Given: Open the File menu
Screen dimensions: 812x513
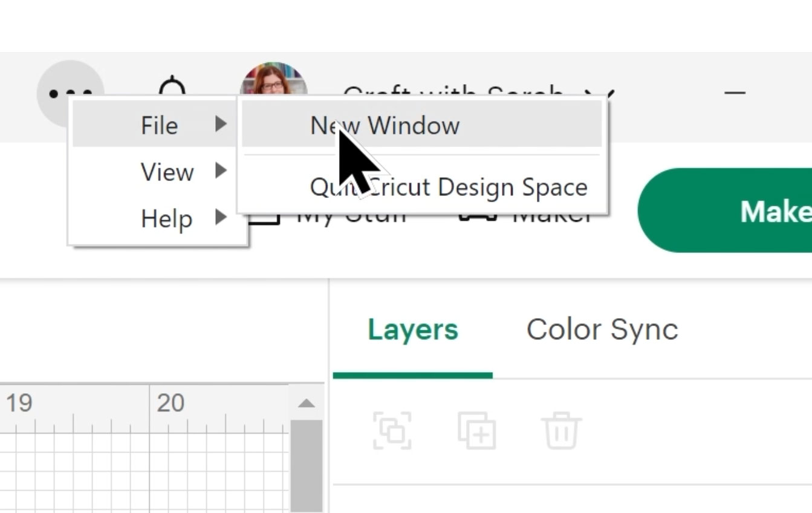Looking at the screenshot, I should [x=154, y=125].
